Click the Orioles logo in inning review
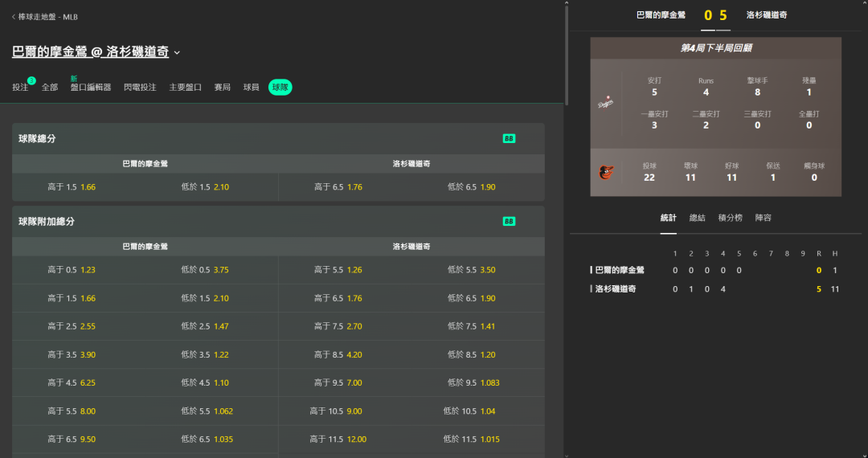Viewport: 868px width, 458px height. [x=606, y=173]
